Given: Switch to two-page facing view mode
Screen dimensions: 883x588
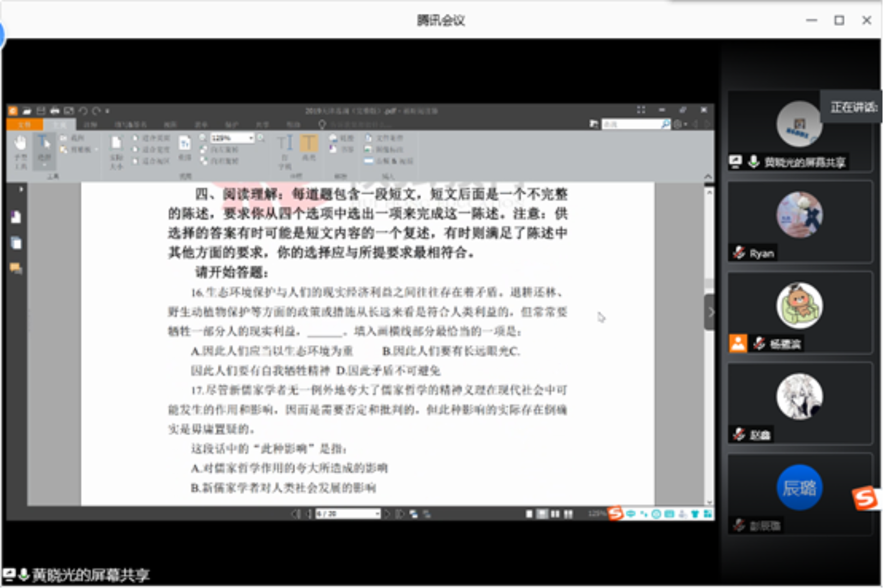Looking at the screenshot, I should [x=555, y=514].
